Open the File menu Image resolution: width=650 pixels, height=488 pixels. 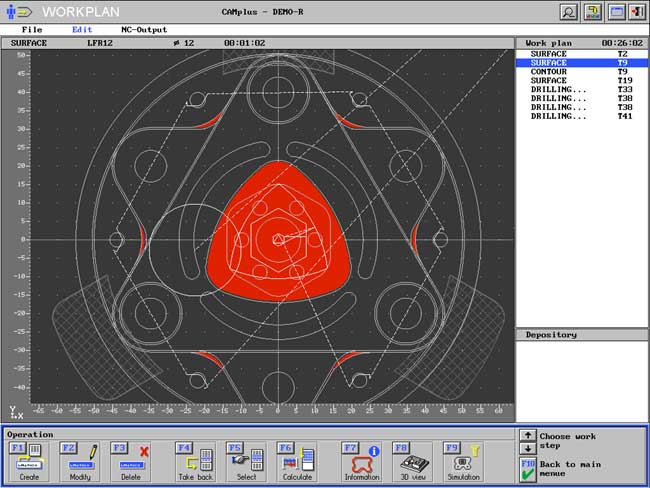tap(32, 30)
